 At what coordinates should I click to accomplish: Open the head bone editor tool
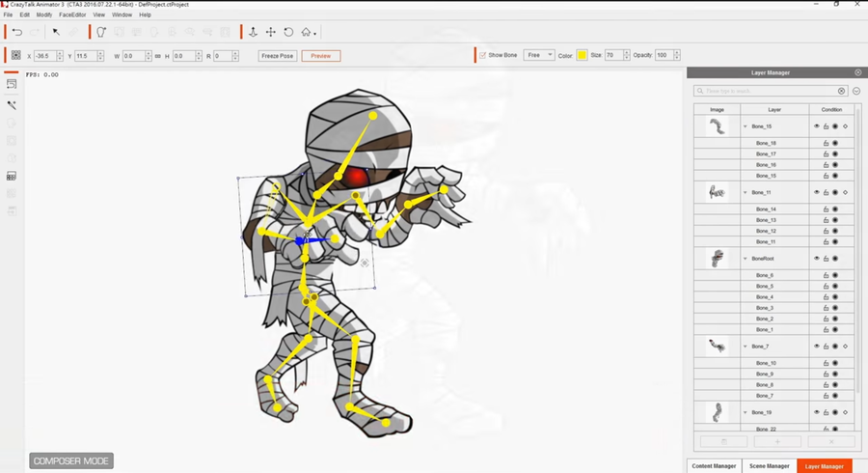(x=101, y=32)
